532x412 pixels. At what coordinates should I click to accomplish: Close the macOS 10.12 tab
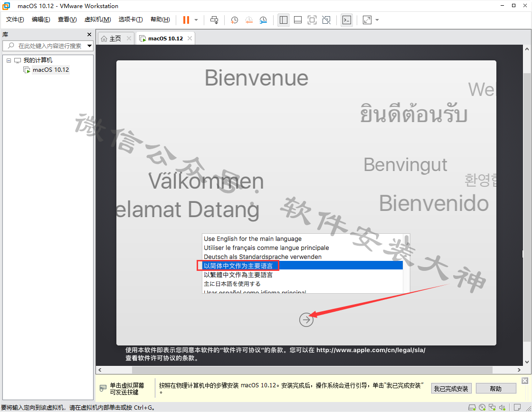[x=190, y=38]
